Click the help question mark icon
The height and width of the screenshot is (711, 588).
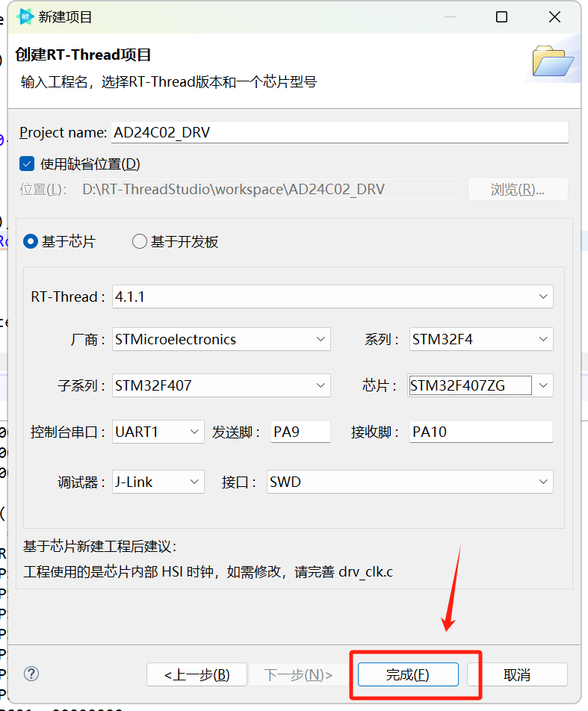(x=31, y=674)
